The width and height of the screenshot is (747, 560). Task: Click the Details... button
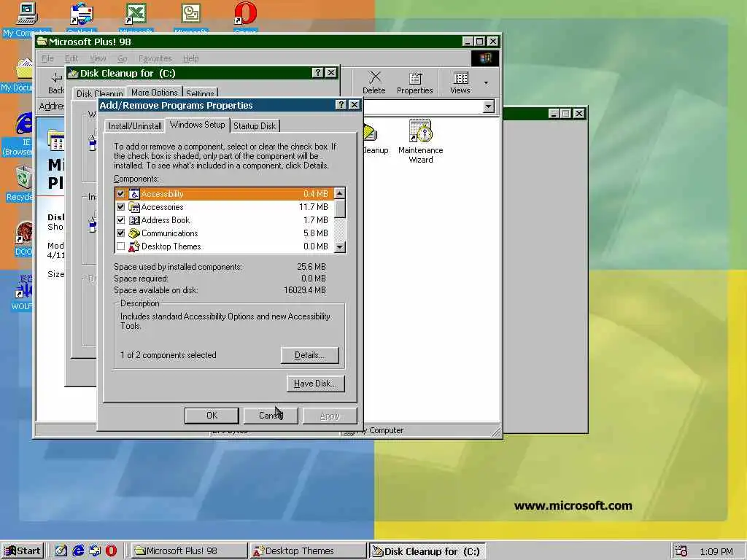point(309,355)
